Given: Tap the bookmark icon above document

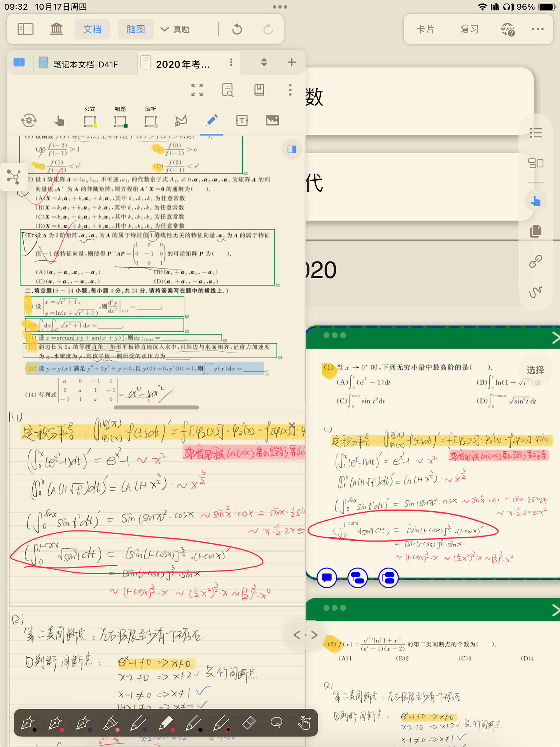Looking at the screenshot, I should click(x=259, y=90).
